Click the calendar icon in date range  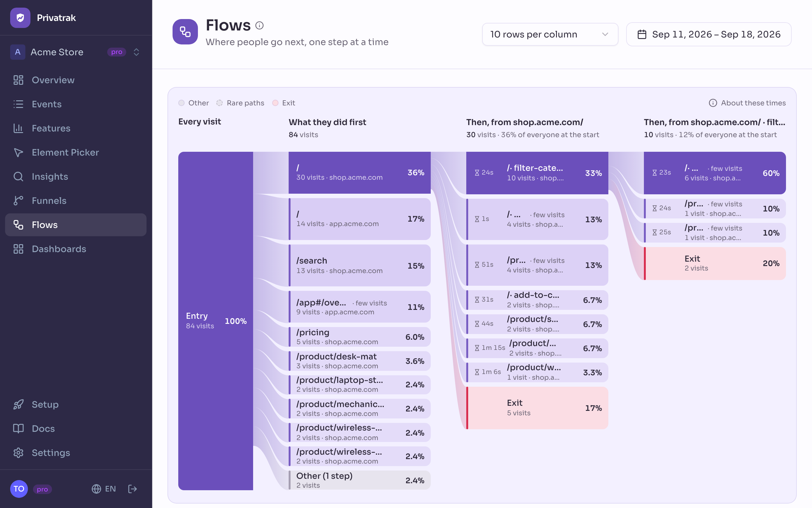click(642, 34)
